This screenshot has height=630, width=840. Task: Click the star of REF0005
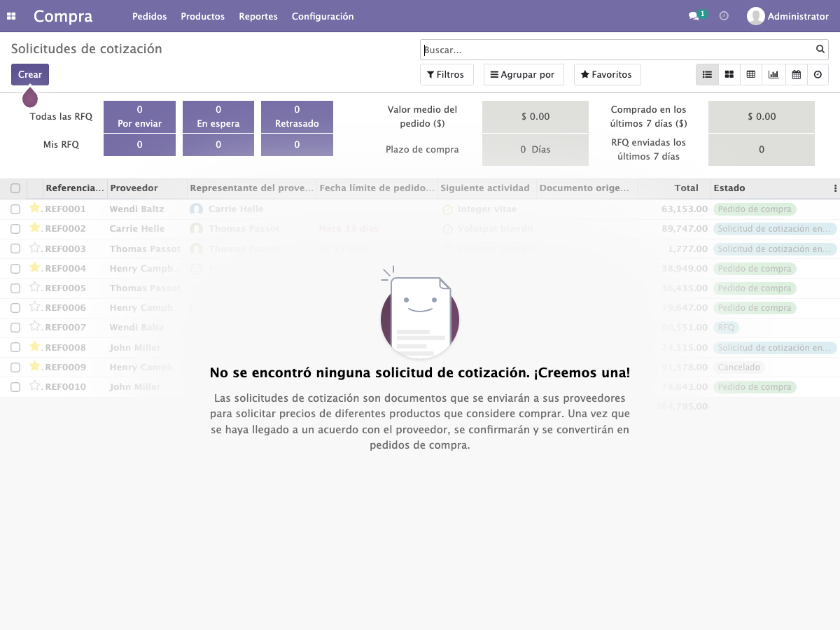click(35, 287)
